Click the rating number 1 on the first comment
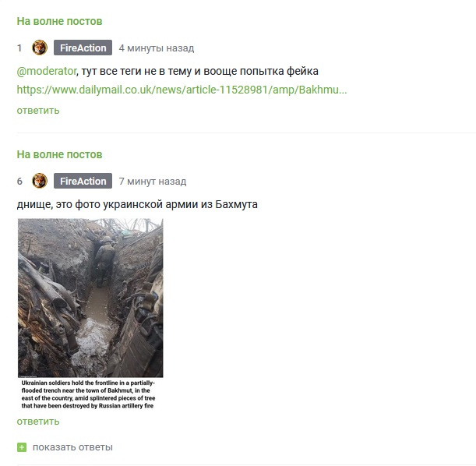The width and height of the screenshot is (476, 466). point(19,48)
